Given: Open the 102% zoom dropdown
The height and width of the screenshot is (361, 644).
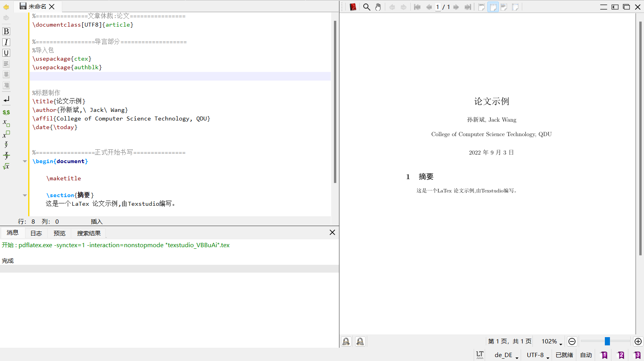Looking at the screenshot, I should [x=552, y=341].
